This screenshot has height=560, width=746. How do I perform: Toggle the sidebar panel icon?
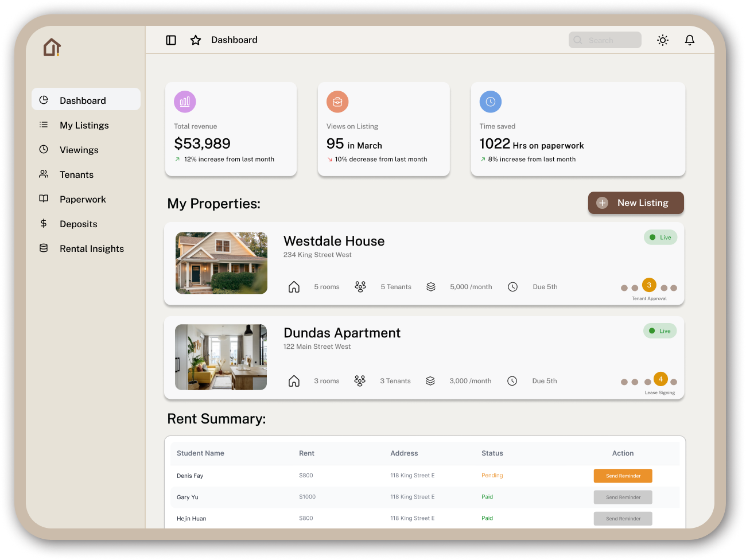pyautogui.click(x=171, y=40)
